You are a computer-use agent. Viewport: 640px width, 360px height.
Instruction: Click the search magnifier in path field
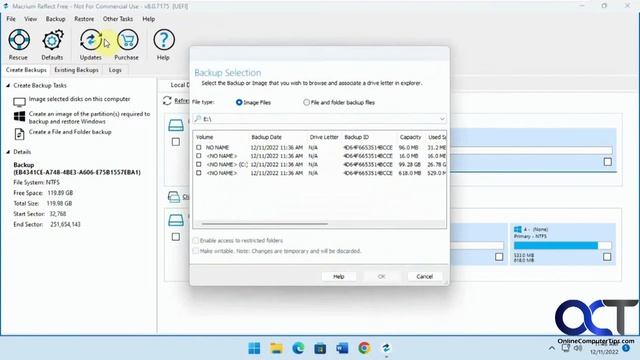[x=198, y=118]
